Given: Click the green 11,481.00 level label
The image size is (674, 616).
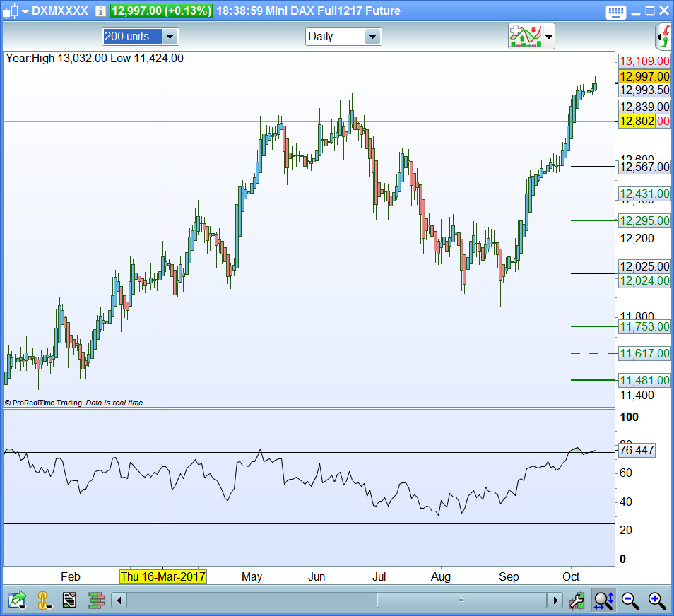Looking at the screenshot, I should tap(644, 380).
